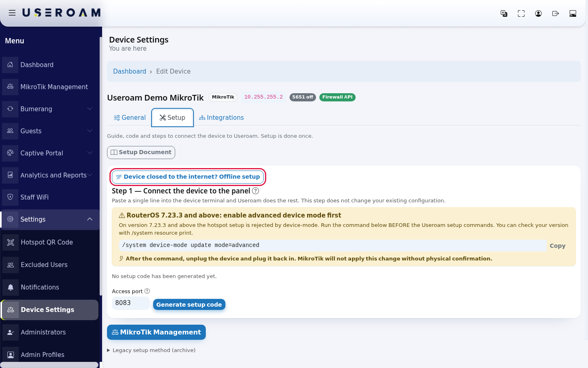Click the logout icon

(x=555, y=13)
